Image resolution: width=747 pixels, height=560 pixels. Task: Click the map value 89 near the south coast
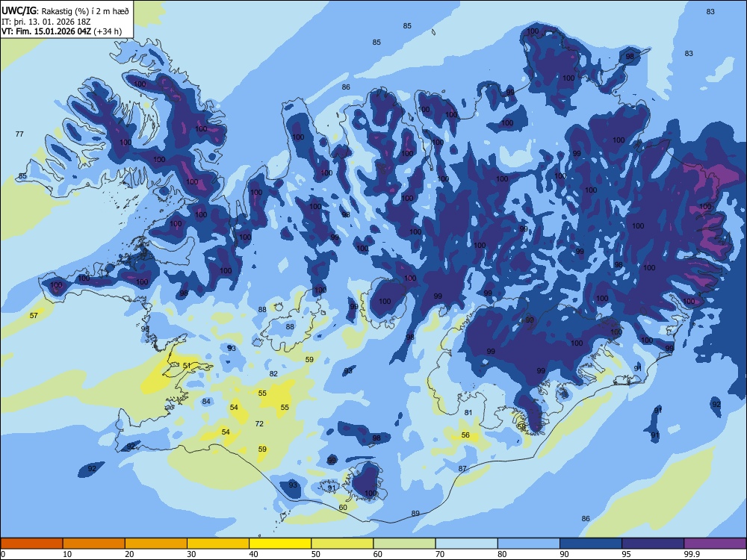coord(415,514)
